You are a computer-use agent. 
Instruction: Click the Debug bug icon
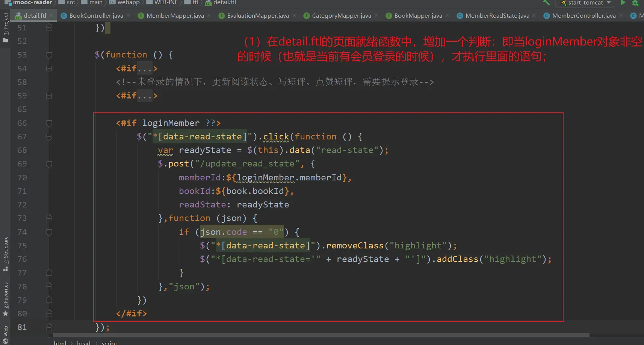pos(635,3)
